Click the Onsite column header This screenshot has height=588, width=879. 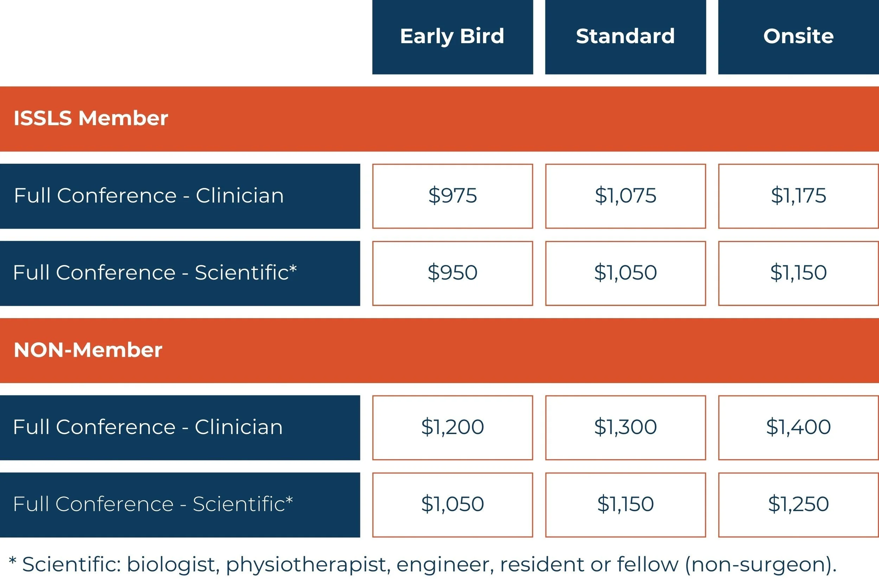[798, 36]
